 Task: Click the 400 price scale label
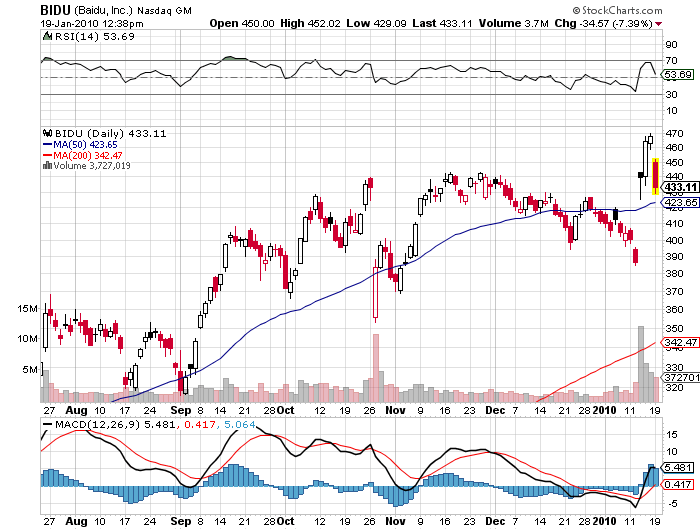(x=674, y=240)
